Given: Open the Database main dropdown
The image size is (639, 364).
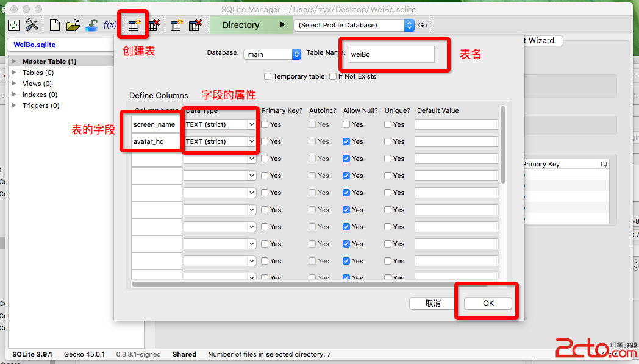Looking at the screenshot, I should tap(273, 54).
